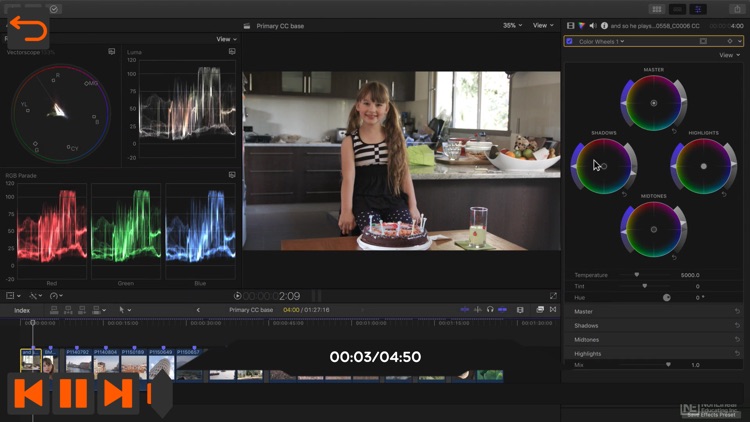This screenshot has width=750, height=422.
Task: Show the Effects browser icon
Action: [540, 310]
